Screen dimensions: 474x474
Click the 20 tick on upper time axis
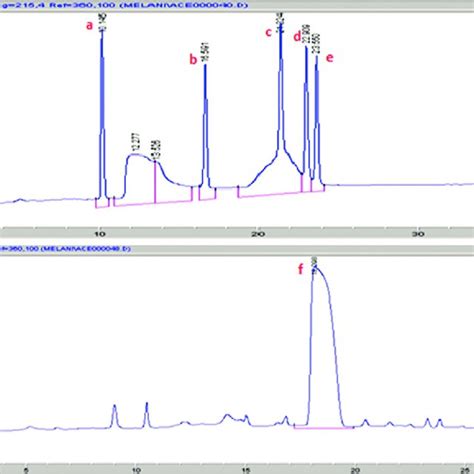pyautogui.click(x=258, y=234)
